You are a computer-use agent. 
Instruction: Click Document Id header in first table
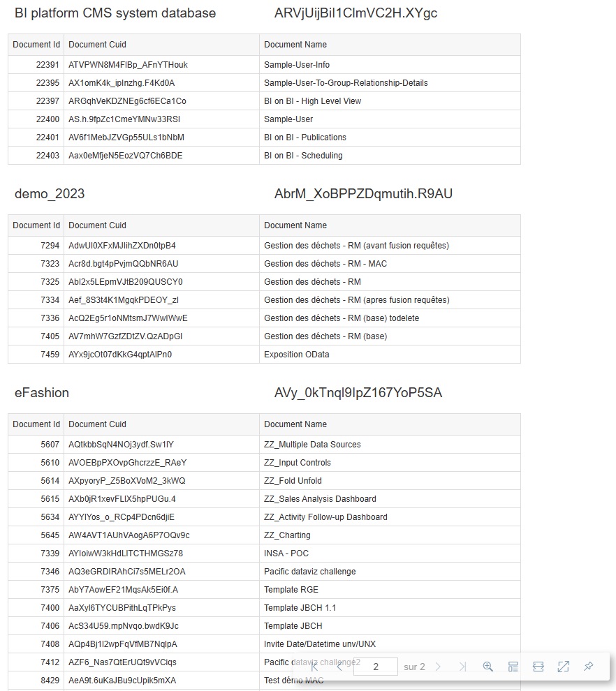pyautogui.click(x=36, y=45)
